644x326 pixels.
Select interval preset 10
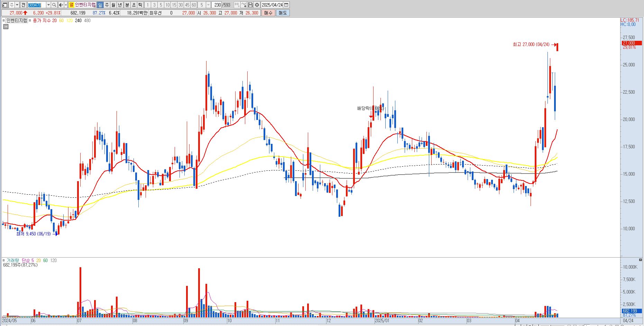(167, 5)
